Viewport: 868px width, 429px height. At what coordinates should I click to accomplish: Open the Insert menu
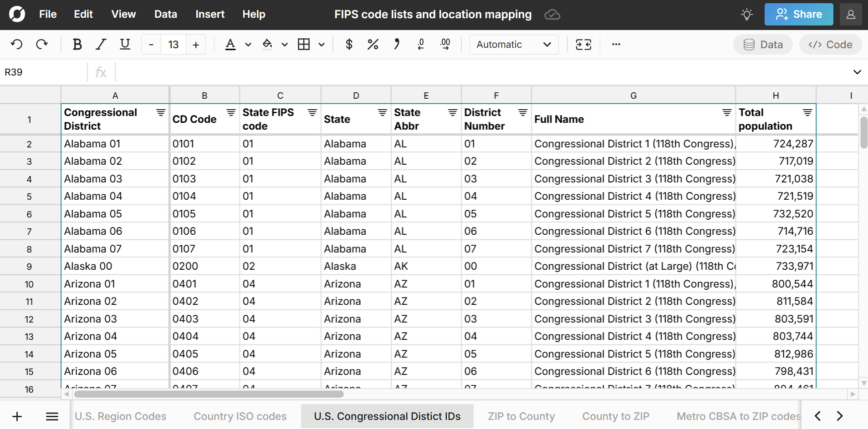coord(209,15)
